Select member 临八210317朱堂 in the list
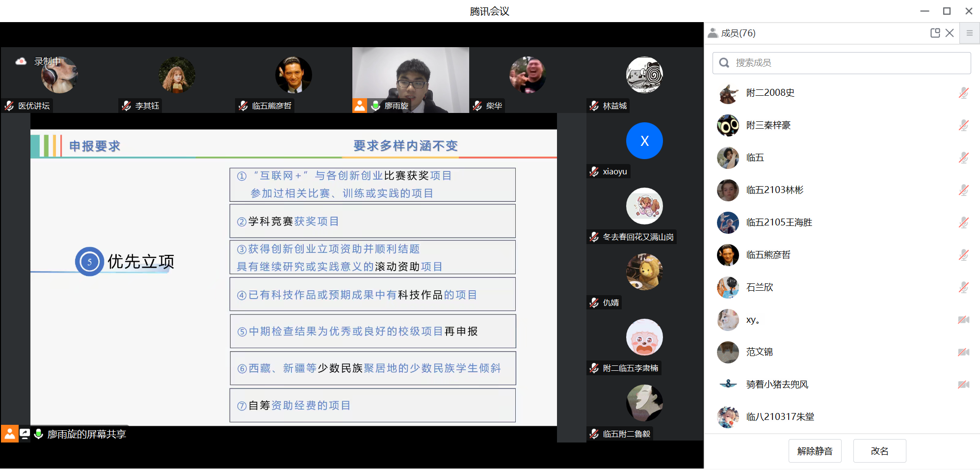Image resolution: width=980 pixels, height=470 pixels. (780, 417)
